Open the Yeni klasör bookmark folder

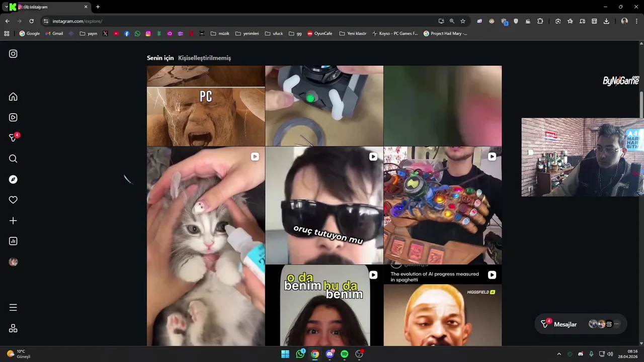point(353,34)
